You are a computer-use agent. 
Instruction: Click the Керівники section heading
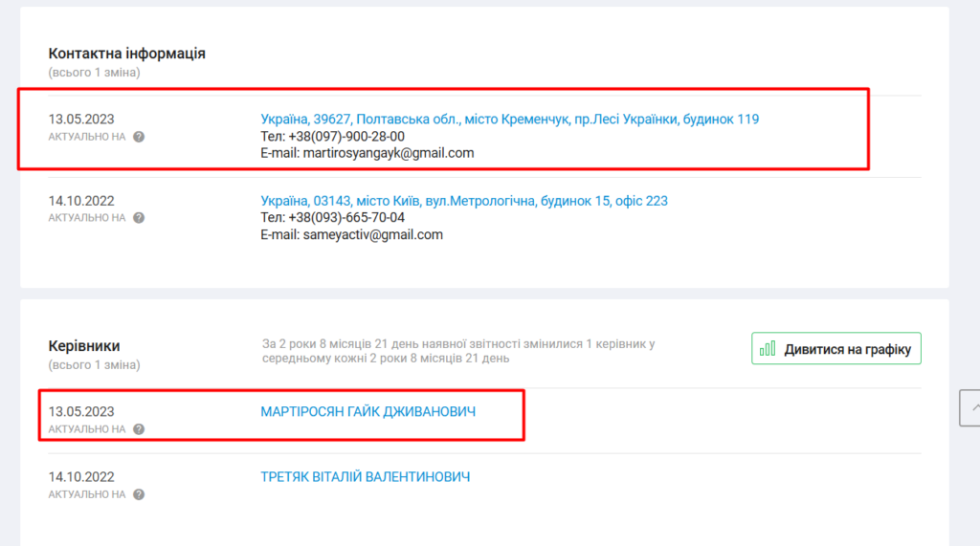(84, 346)
